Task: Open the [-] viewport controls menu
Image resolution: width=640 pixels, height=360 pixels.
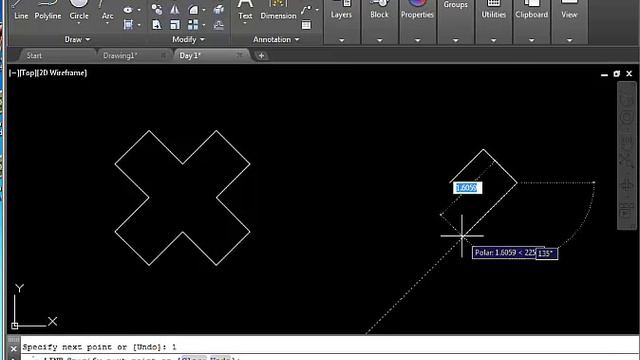Action: (x=13, y=73)
